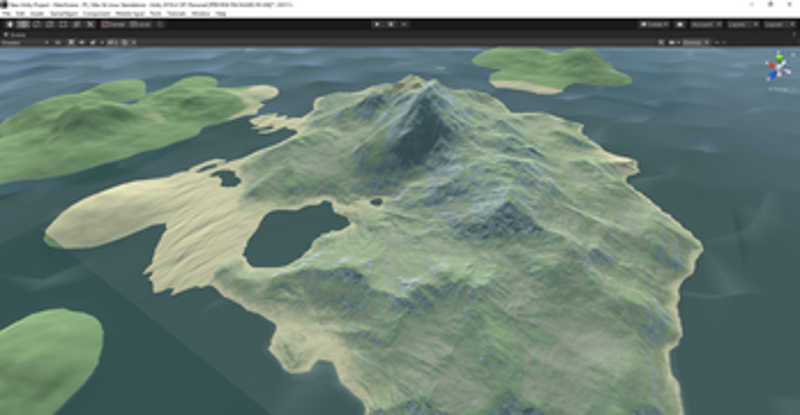800x415 pixels.
Task: Click the red X axis gizmo cone
Action: (x=770, y=65)
